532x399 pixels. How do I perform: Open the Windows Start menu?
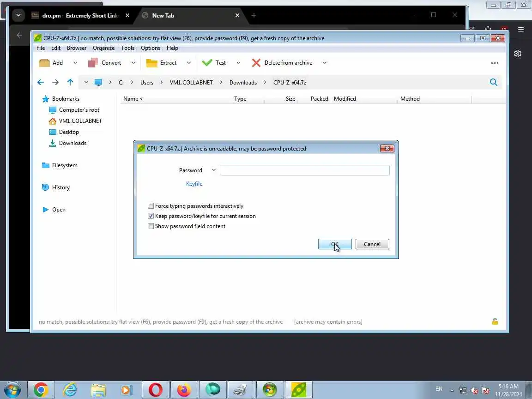pos(12,390)
